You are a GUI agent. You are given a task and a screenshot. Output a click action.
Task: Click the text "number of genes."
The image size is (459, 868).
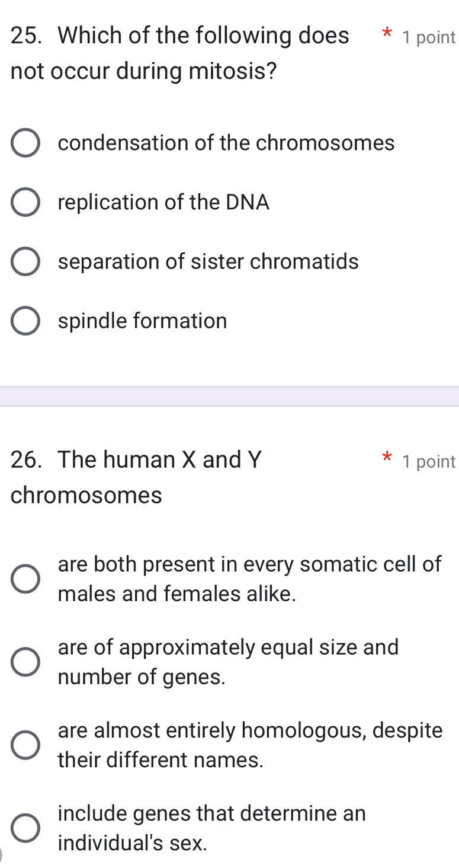coord(142,676)
